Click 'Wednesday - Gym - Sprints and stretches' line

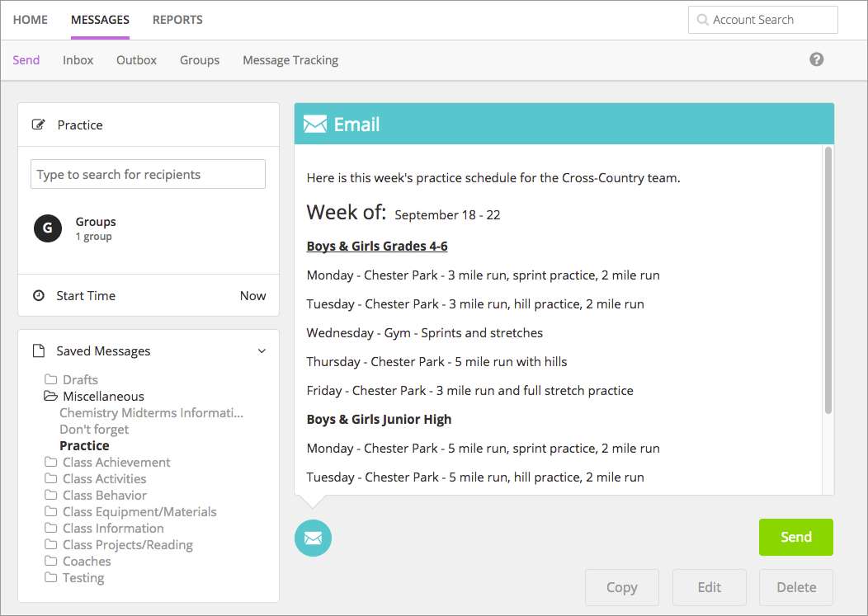[425, 332]
